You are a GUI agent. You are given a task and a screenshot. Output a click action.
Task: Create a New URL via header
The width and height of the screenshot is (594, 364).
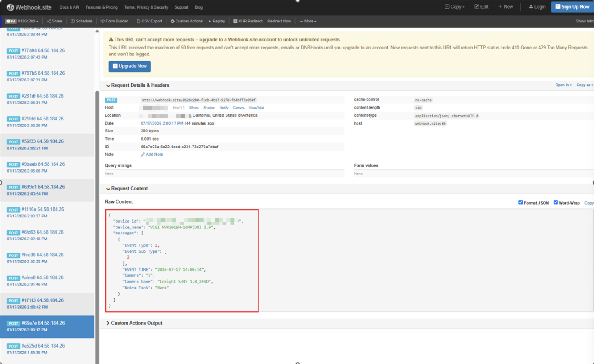point(506,7)
